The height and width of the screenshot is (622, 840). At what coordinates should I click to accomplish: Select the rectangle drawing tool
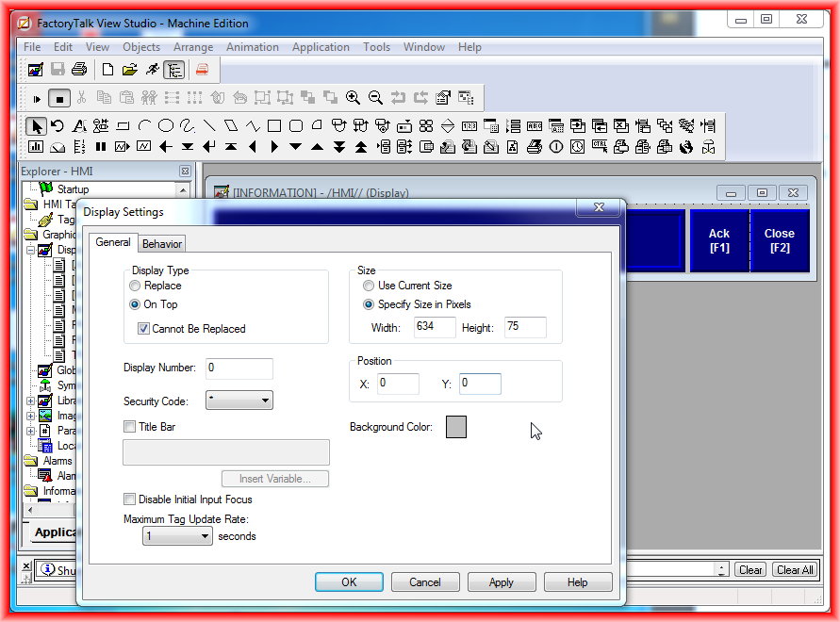274,125
